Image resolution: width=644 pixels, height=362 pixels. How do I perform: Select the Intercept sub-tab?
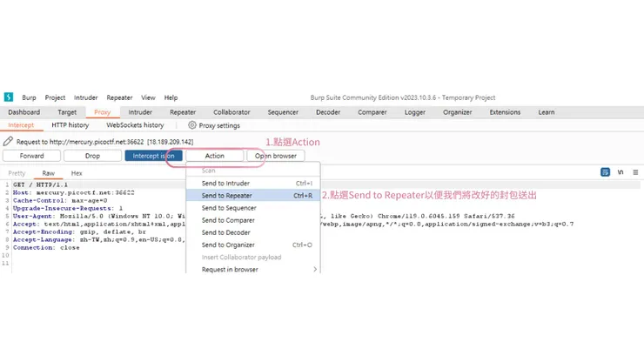21,125
